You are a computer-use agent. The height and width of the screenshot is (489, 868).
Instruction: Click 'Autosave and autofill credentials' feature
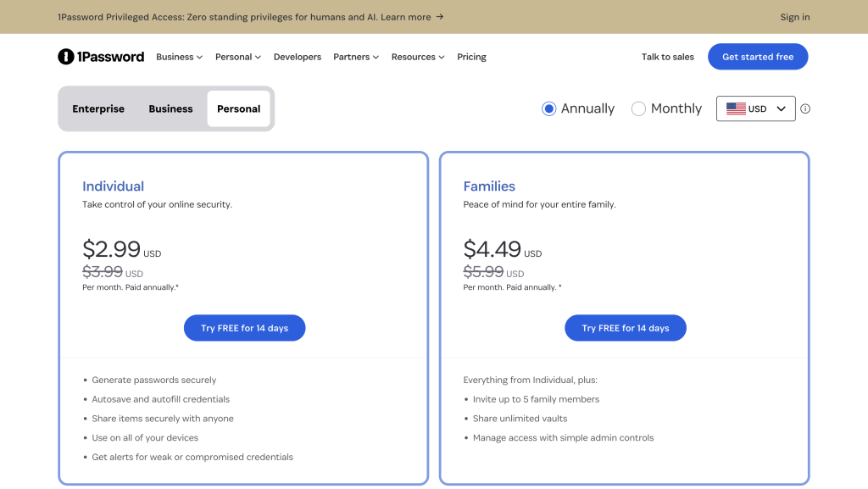(x=160, y=399)
